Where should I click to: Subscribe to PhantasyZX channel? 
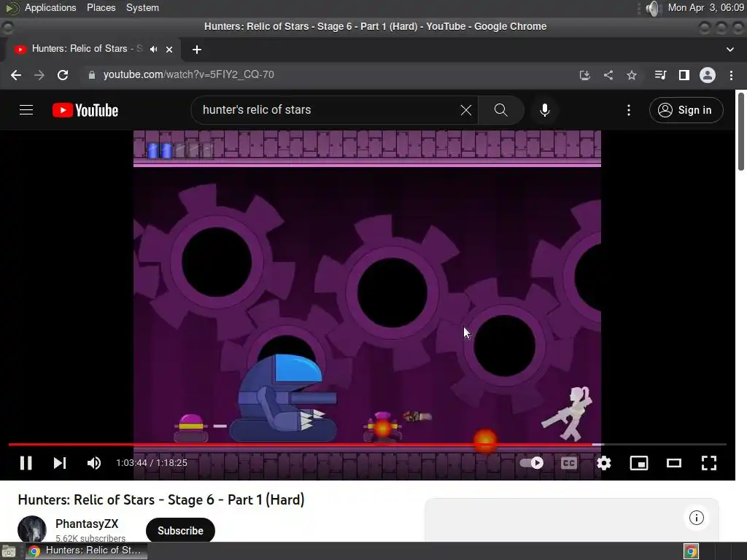click(x=181, y=531)
